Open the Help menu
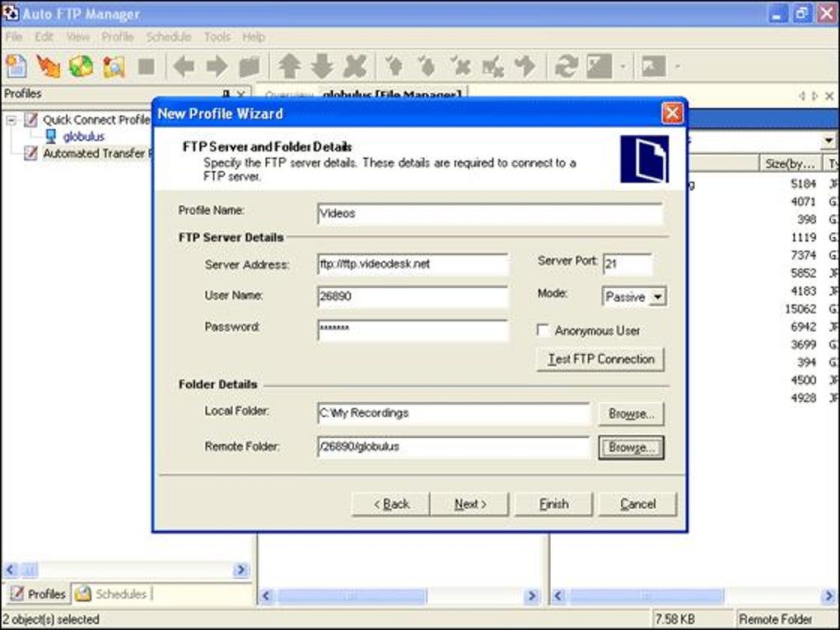Screen dimensions: 840x630 pos(254,37)
